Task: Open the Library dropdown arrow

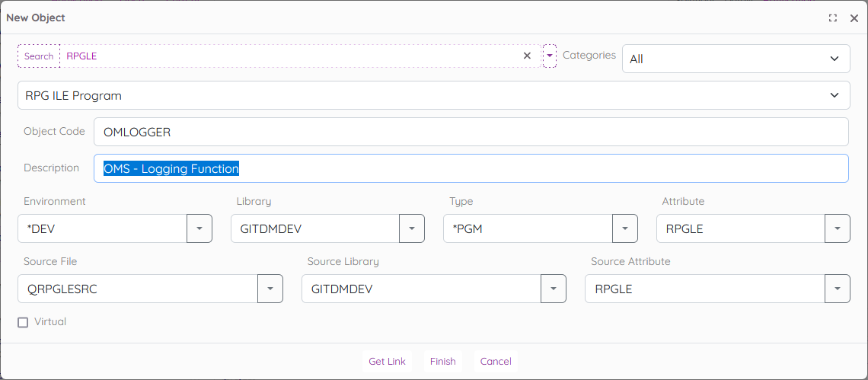Action: pyautogui.click(x=412, y=228)
